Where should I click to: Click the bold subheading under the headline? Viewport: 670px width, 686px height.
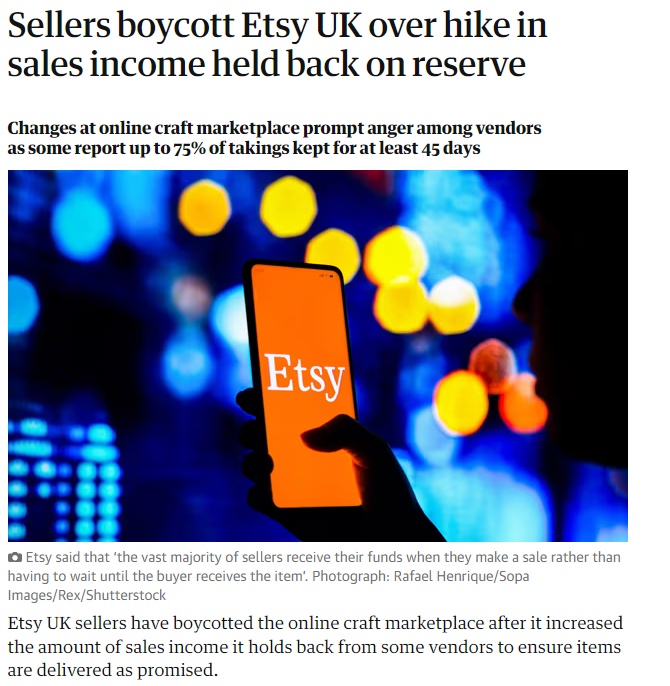(274, 138)
